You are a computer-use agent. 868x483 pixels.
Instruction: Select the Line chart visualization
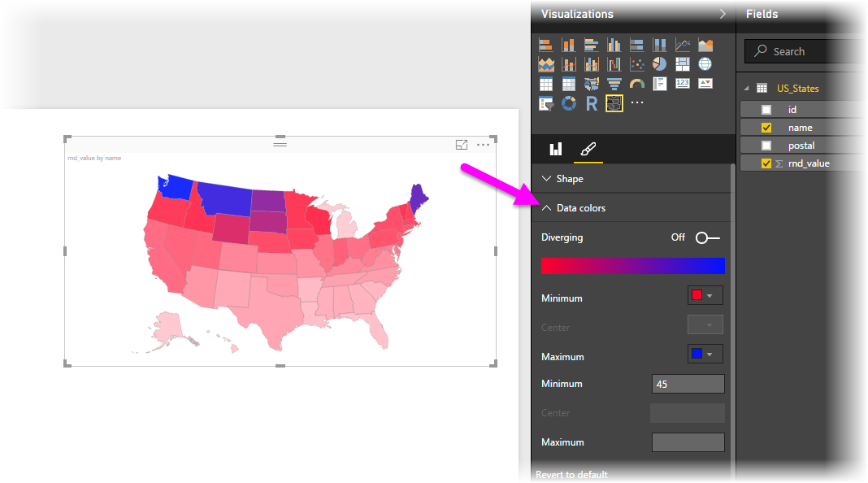[684, 45]
